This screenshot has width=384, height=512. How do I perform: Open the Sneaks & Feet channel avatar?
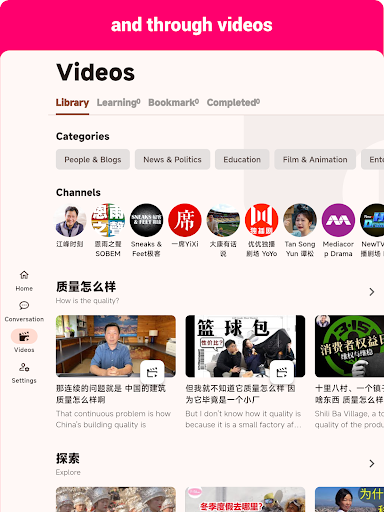[x=146, y=220]
